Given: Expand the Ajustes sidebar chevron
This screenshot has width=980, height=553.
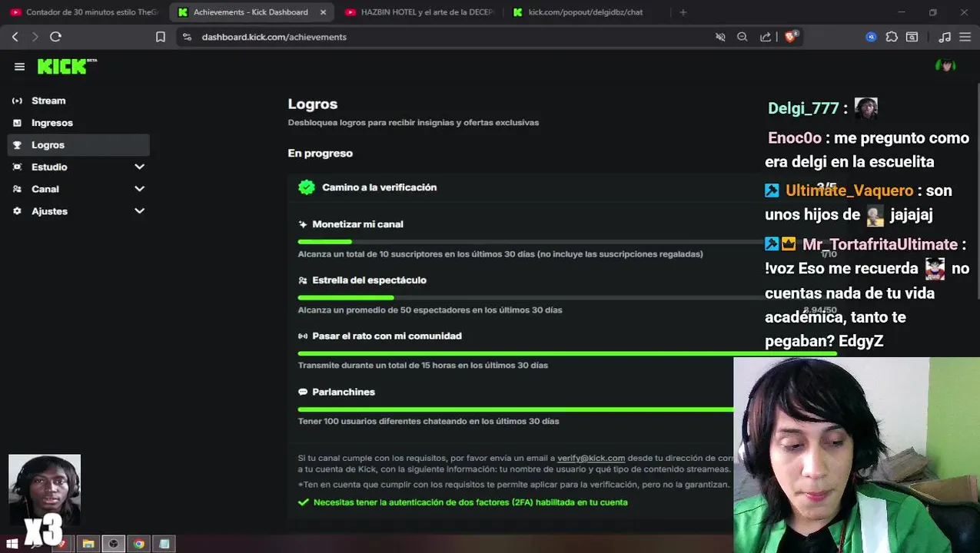Looking at the screenshot, I should 139,211.
